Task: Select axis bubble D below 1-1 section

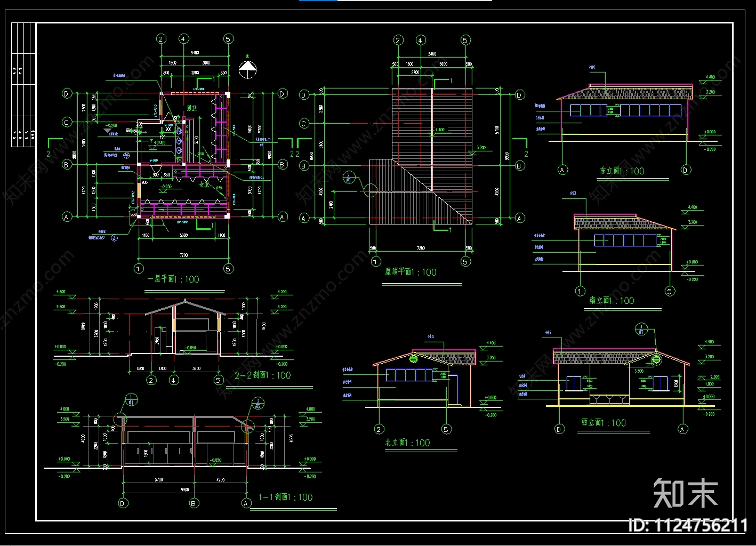Action: (x=123, y=503)
